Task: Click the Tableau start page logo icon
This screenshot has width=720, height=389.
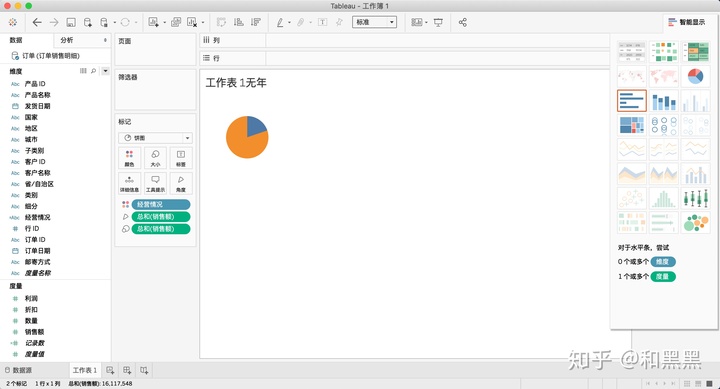Action: pos(12,22)
